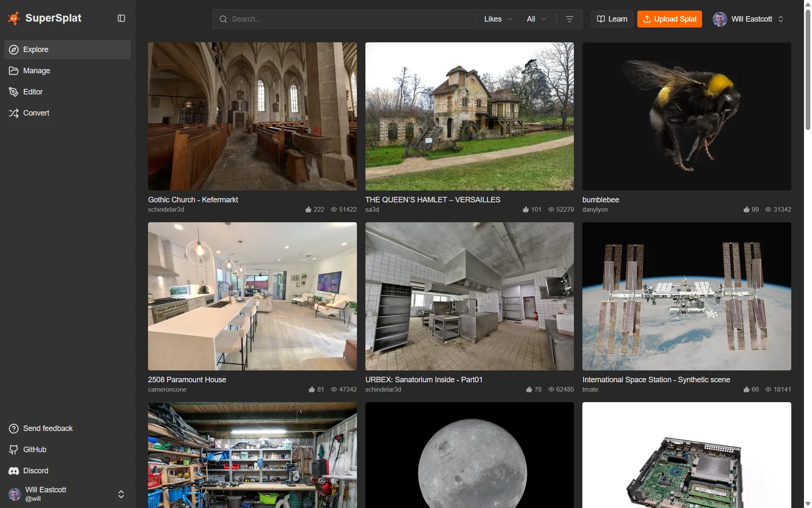This screenshot has height=508, width=812.
Task: Click the scrollbar up arrow
Action: click(x=808, y=4)
